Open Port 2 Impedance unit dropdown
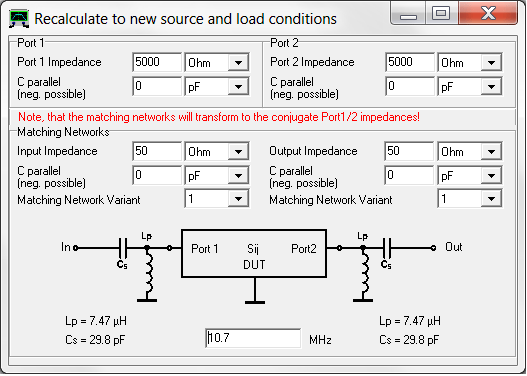The height and width of the screenshot is (376, 527). point(491,62)
